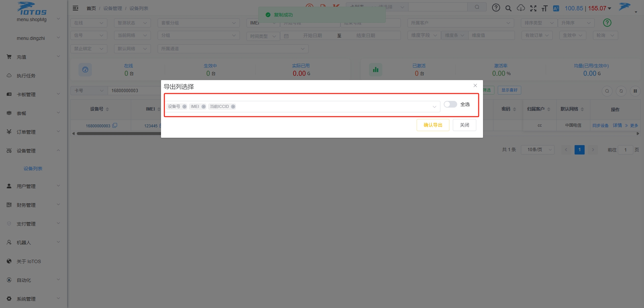Click the 维度值 input field
The height and width of the screenshot is (308, 644).
491,35
